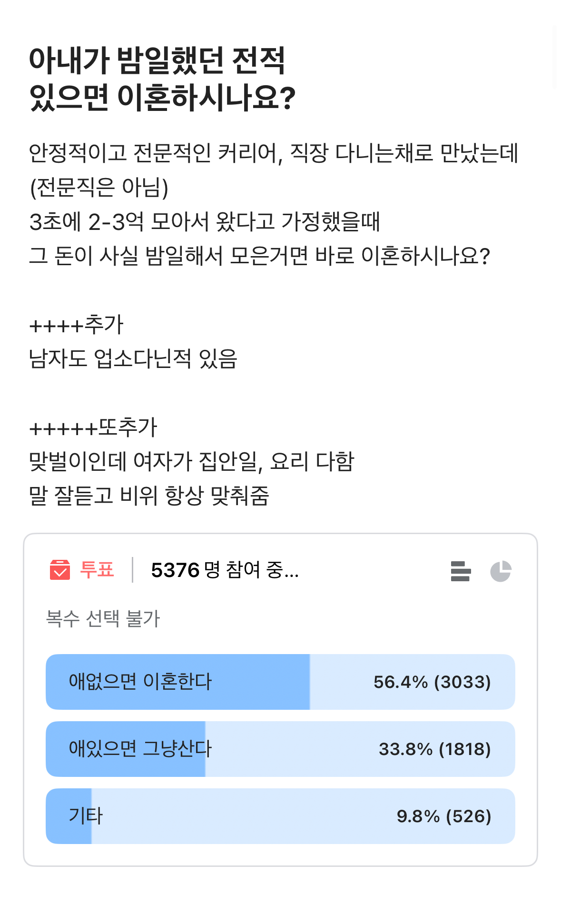Click the post title 아내가 밤일했던 전적

click(x=157, y=61)
